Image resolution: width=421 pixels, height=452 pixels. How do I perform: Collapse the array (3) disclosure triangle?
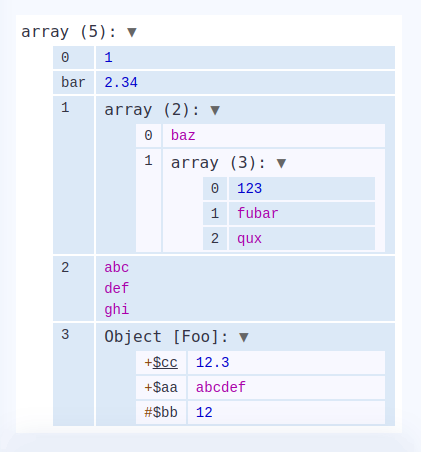tap(282, 163)
